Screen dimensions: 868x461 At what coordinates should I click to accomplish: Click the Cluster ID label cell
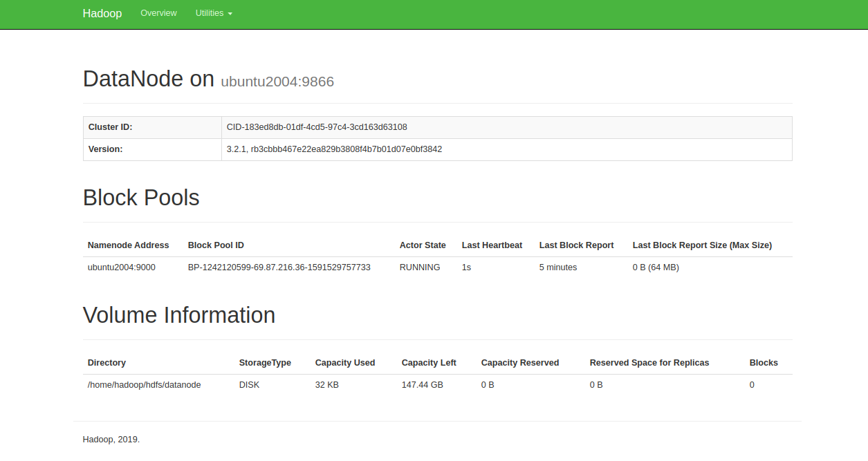[152, 127]
